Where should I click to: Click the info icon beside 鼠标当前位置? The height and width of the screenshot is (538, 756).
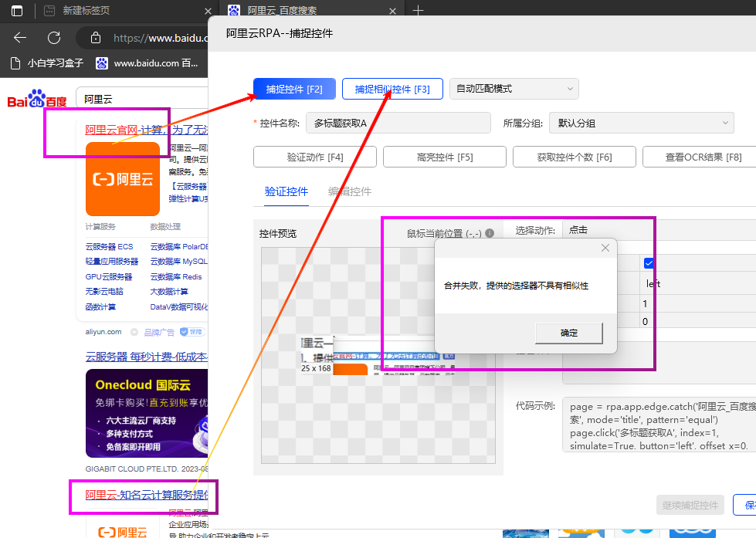click(490, 233)
